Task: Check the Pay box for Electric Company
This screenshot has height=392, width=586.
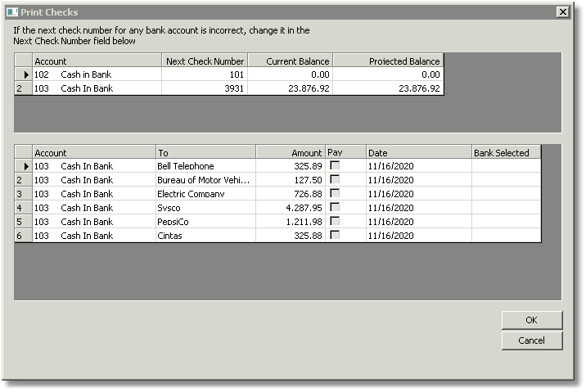Action: click(x=335, y=193)
